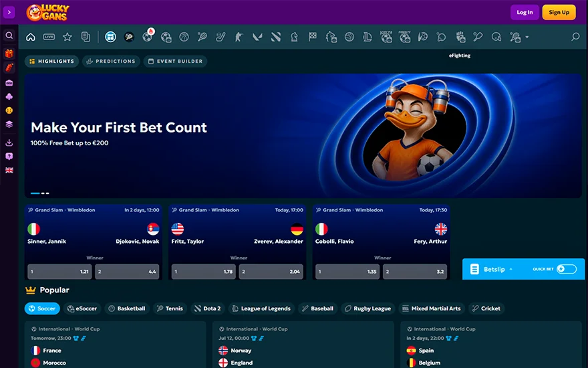Switch to the Highlights tab

(x=51, y=61)
